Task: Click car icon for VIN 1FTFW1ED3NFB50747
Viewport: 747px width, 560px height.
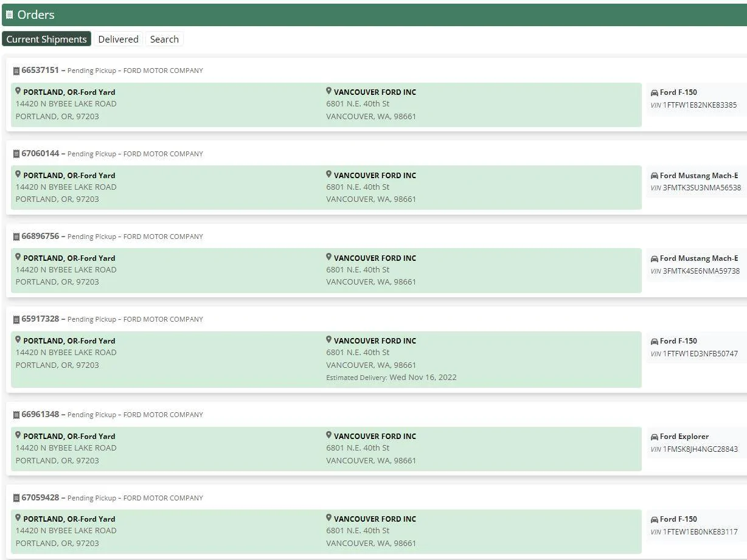Action: click(655, 341)
